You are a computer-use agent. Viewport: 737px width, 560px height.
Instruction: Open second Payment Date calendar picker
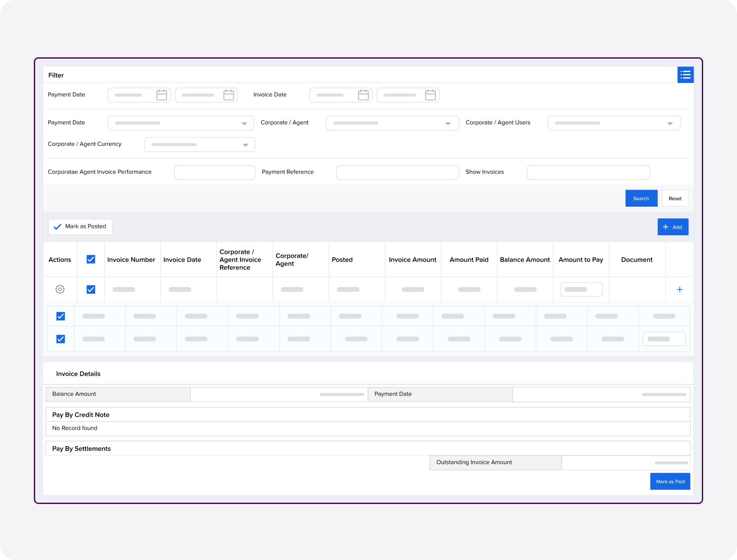229,95
